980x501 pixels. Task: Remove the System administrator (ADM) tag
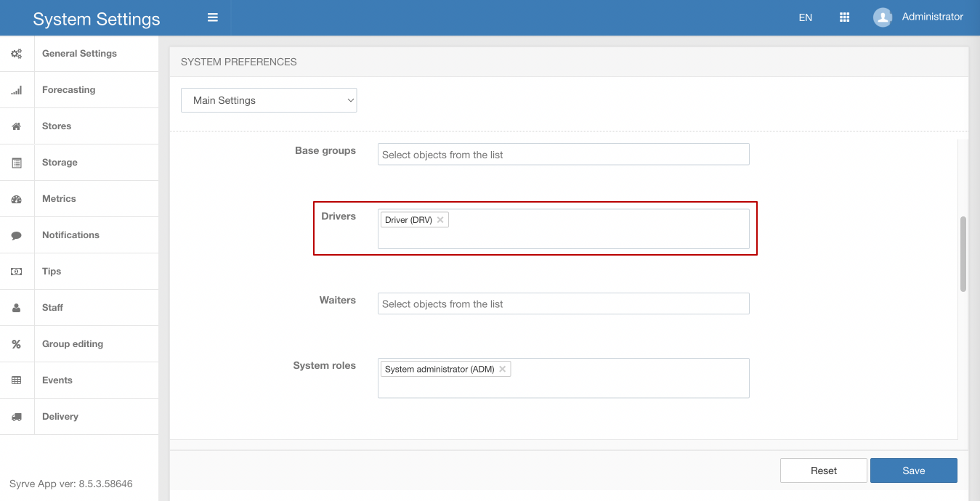(502, 369)
